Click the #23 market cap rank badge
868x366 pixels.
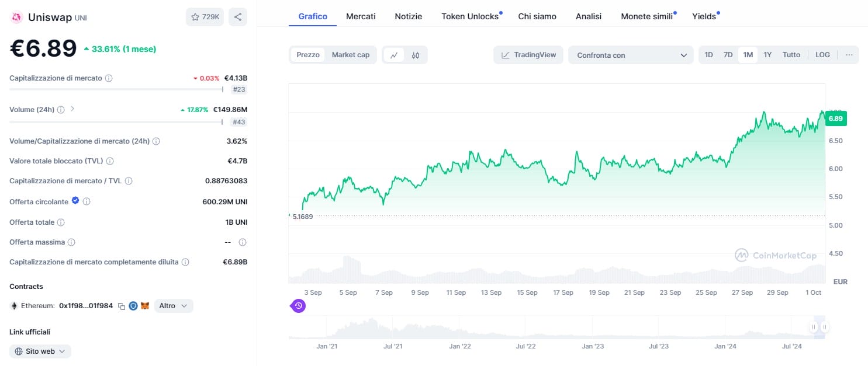pyautogui.click(x=238, y=89)
